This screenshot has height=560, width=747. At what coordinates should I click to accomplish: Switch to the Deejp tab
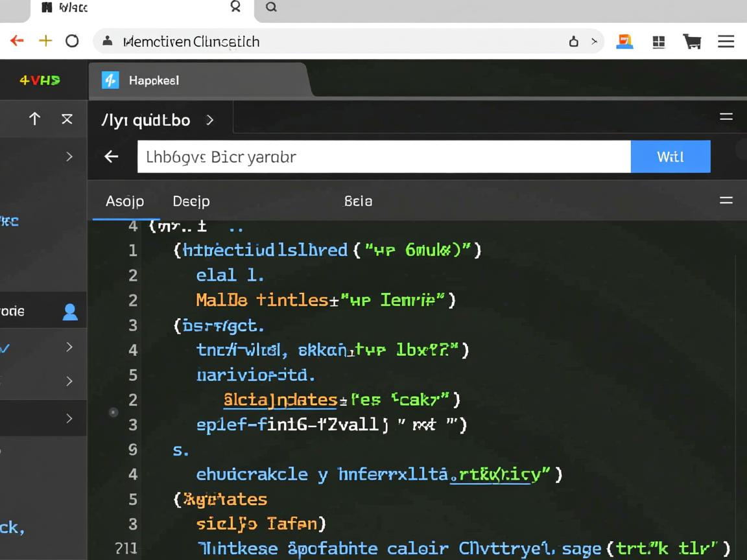[x=191, y=202]
